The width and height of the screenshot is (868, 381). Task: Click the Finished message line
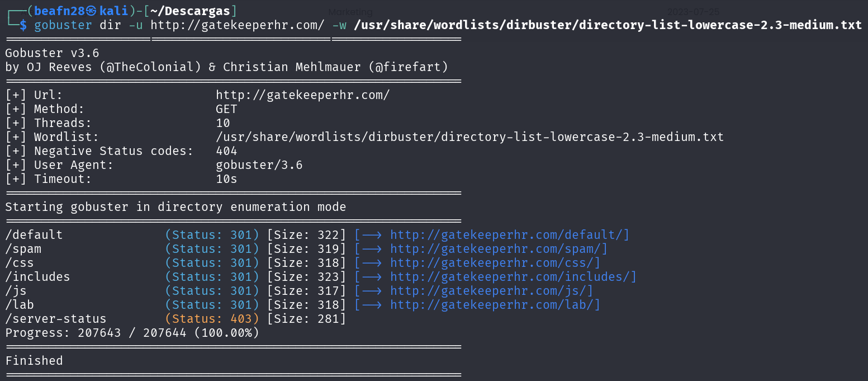click(34, 361)
